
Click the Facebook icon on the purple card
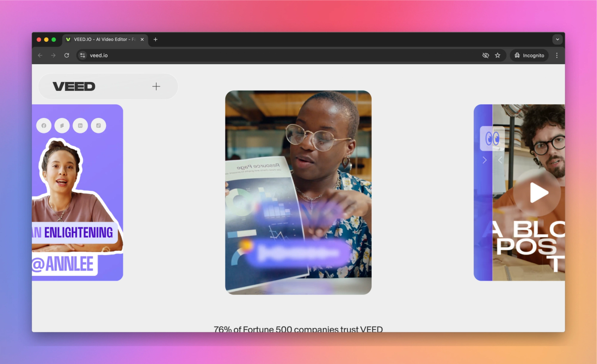(44, 125)
